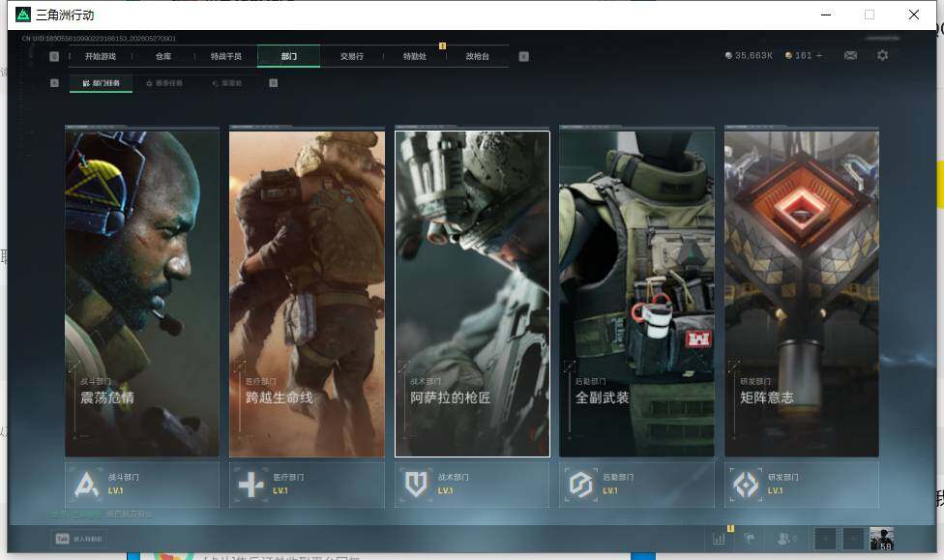Image resolution: width=944 pixels, height=560 pixels.
Task: Open the 开始游戏 tab
Action: coord(100,56)
